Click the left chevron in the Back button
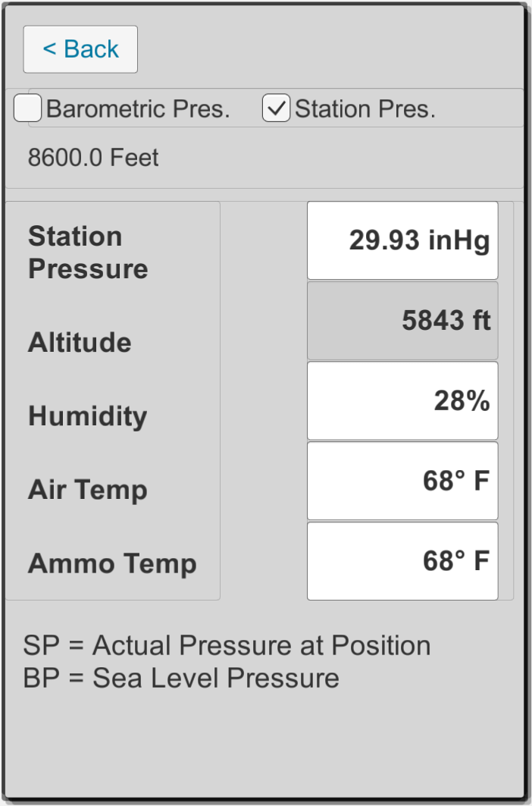This screenshot has width=532, height=806. [49, 49]
